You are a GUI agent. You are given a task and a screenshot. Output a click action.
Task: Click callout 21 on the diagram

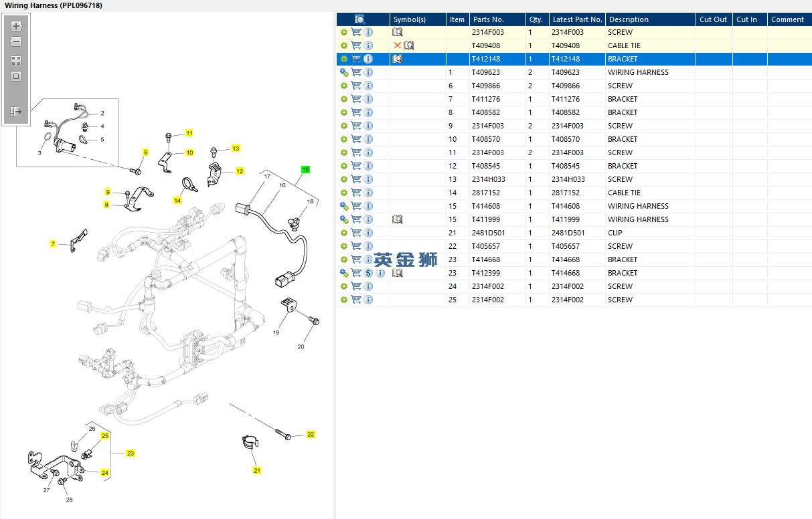(x=257, y=471)
